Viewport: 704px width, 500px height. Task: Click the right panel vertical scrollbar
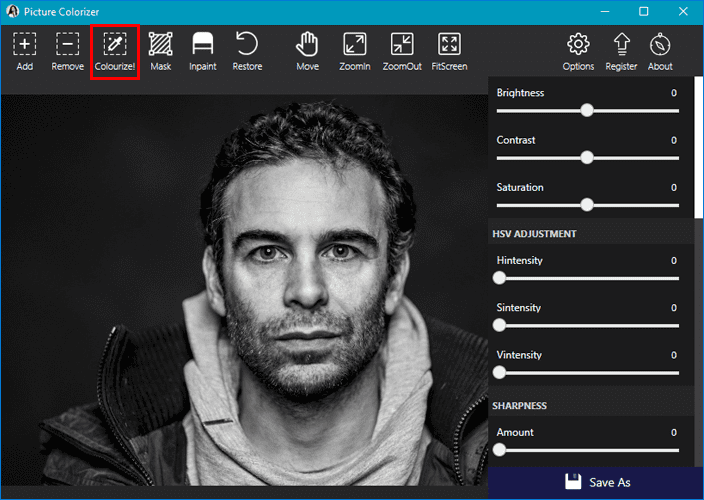point(699,147)
